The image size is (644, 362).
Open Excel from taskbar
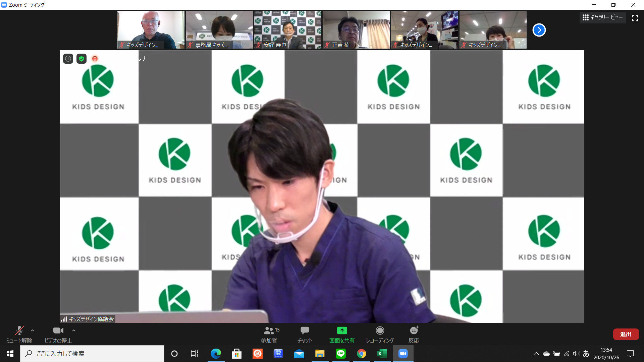coord(382,354)
